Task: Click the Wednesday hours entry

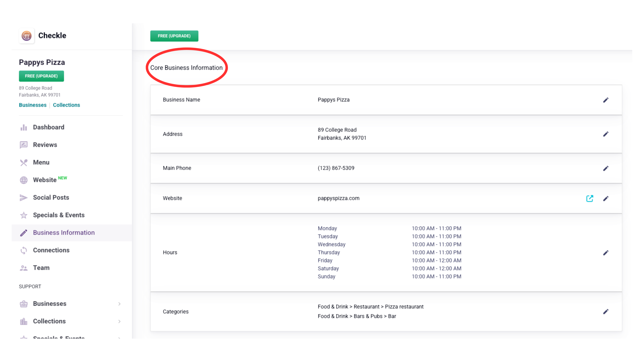Action: (390, 245)
